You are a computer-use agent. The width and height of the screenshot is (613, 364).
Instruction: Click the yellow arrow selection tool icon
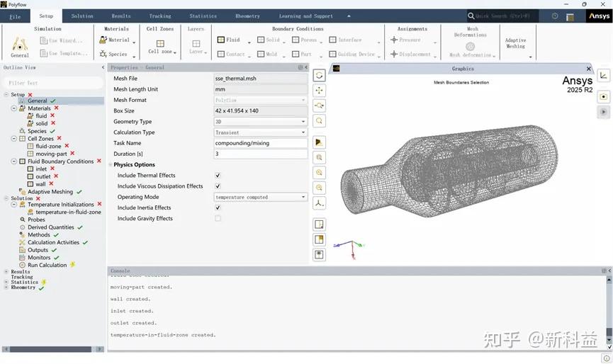pyautogui.click(x=319, y=142)
